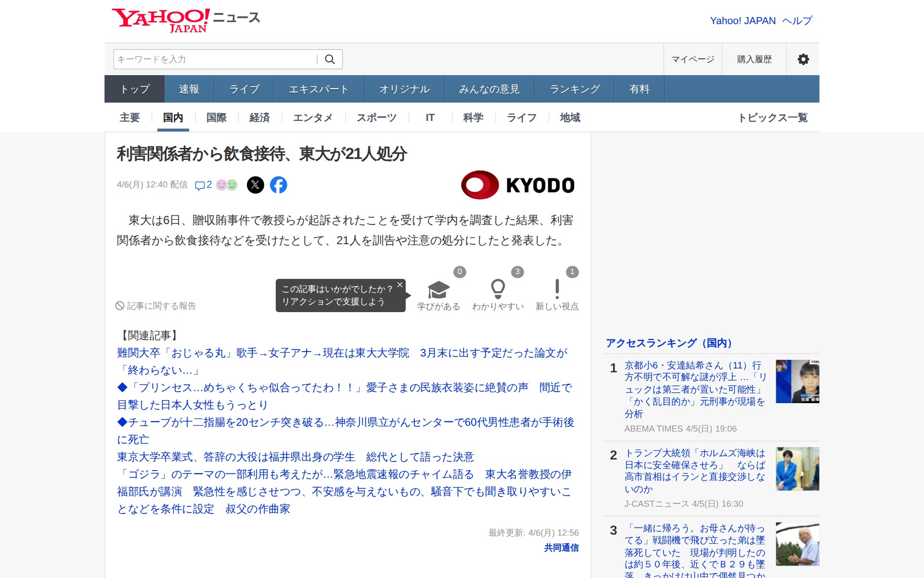Share the article on Facebook

coord(279,185)
